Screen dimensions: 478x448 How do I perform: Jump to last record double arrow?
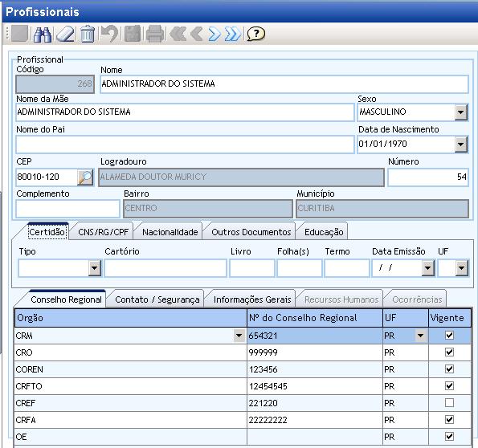[x=233, y=34]
